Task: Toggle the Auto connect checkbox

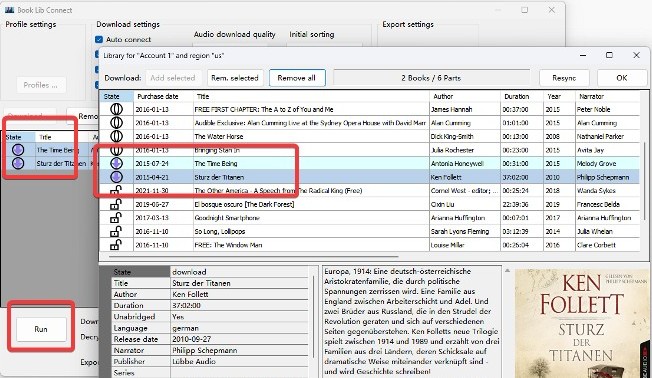Action: pos(99,40)
